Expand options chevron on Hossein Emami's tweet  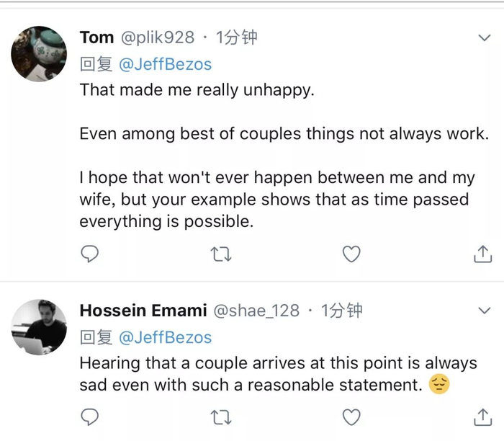point(484,311)
